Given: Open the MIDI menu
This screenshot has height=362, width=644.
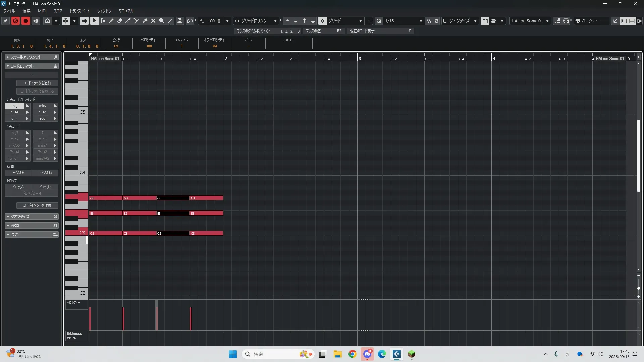Looking at the screenshot, I should coord(42,11).
